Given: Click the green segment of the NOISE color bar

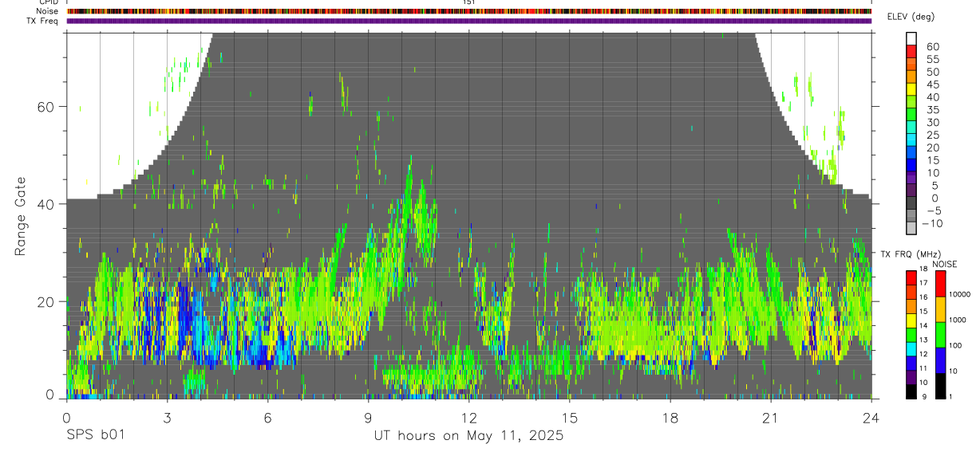Looking at the screenshot, I should 939,335.
